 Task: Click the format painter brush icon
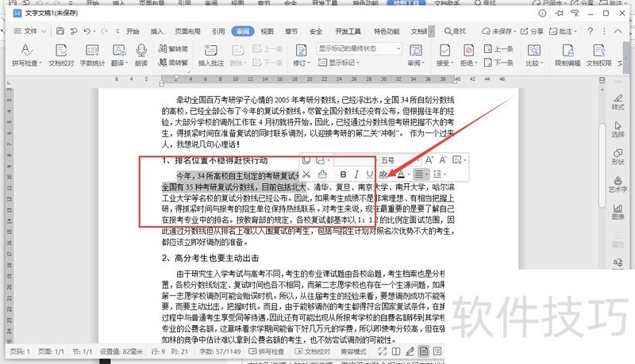pyautogui.click(x=322, y=174)
